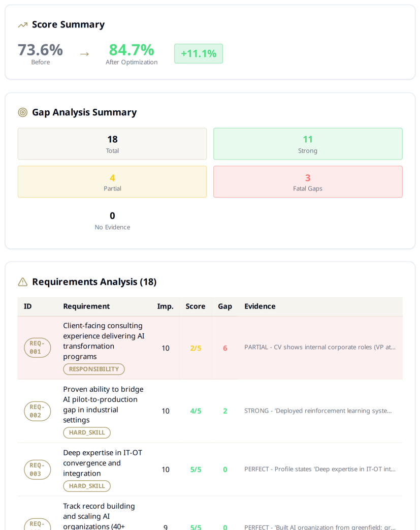Select the REQ-001 identifier badge
The width and height of the screenshot is (420, 530).
(x=37, y=348)
